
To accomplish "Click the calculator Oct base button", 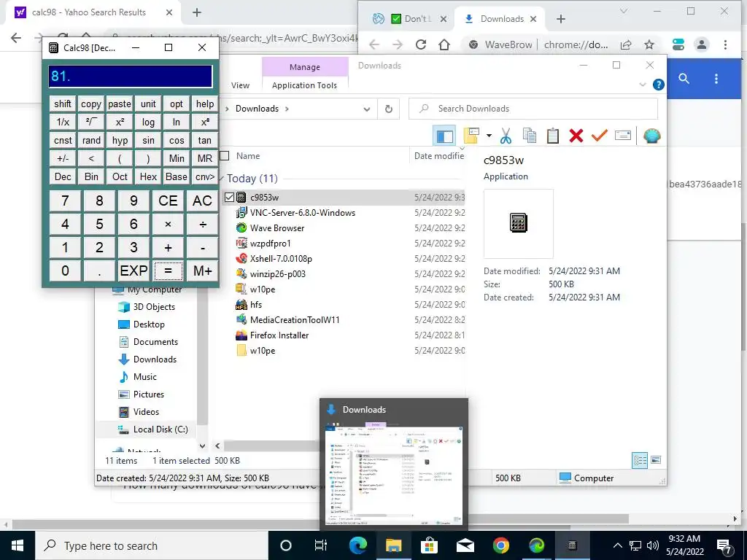I will point(120,176).
